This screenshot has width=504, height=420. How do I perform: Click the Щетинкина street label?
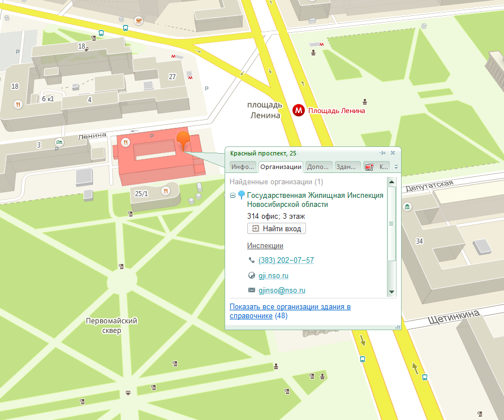[x=454, y=317]
